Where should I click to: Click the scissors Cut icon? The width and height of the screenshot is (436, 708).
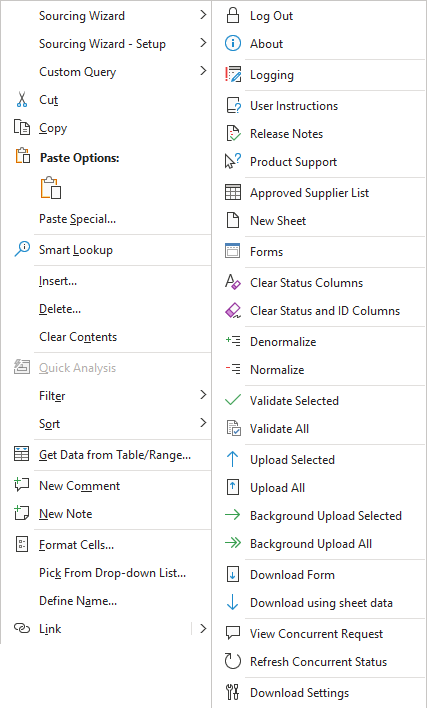click(x=22, y=99)
